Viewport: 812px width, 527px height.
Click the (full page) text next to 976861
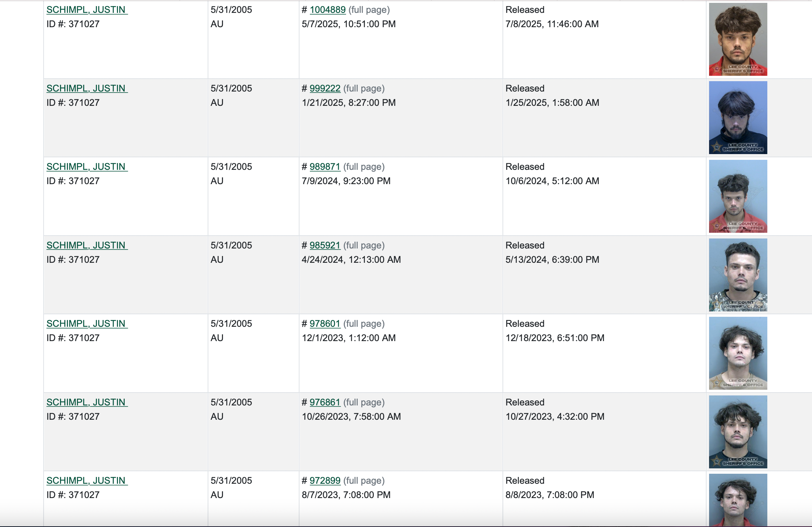pyautogui.click(x=364, y=402)
